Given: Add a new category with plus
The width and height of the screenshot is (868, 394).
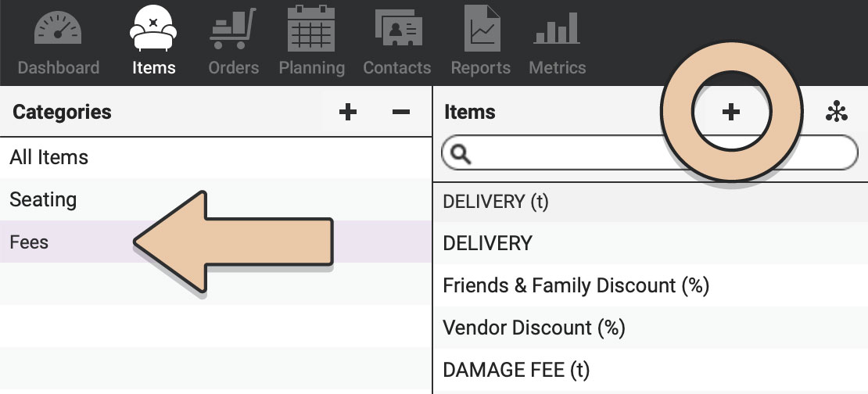Looking at the screenshot, I should click(x=348, y=113).
